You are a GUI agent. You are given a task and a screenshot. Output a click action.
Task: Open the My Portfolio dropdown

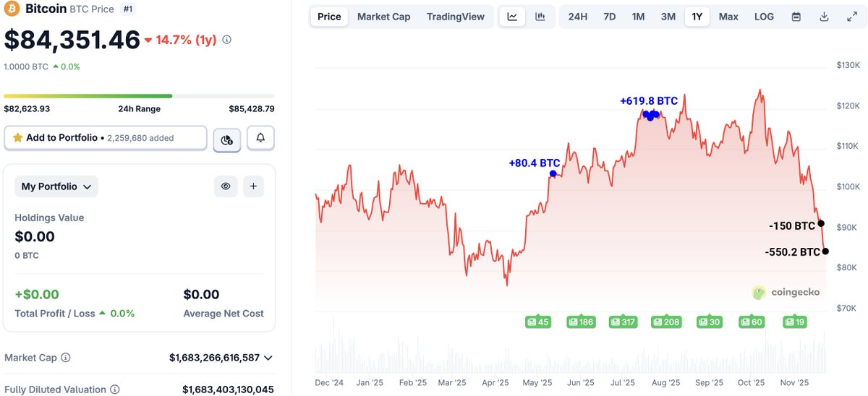(56, 186)
